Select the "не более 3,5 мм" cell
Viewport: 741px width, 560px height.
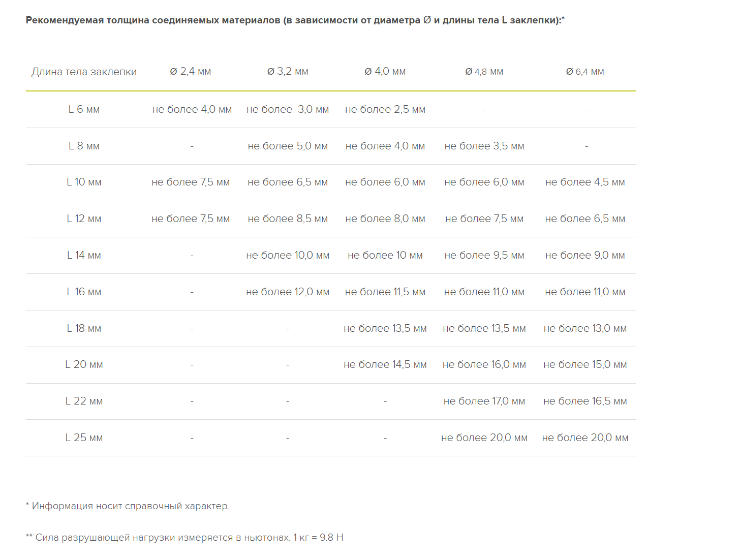pyautogui.click(x=484, y=146)
